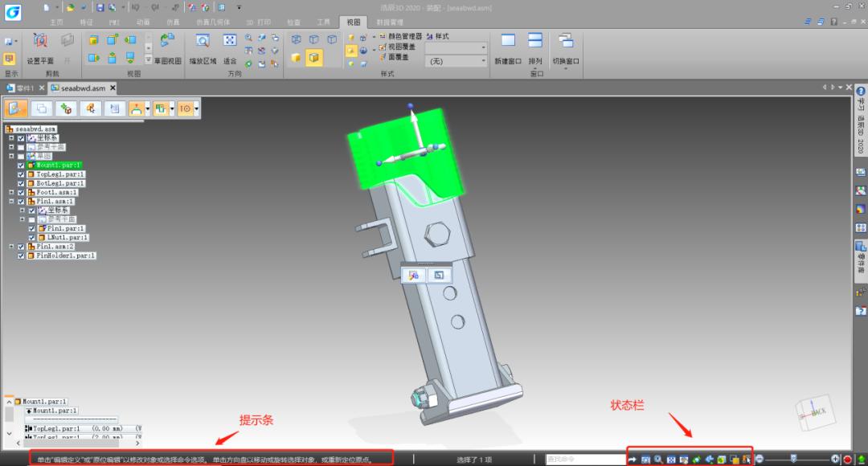868x466 pixels.
Task: Open the (无) style dropdown
Action: click(x=456, y=61)
